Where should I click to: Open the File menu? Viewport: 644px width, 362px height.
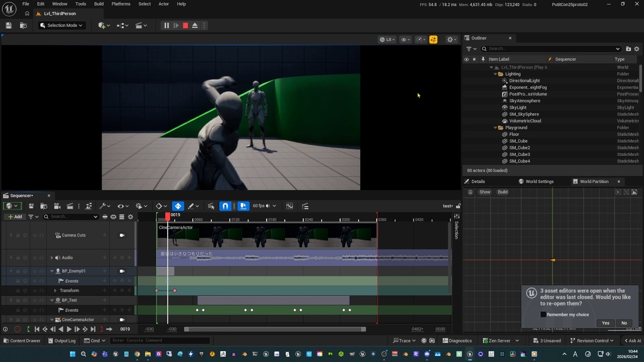(x=25, y=4)
